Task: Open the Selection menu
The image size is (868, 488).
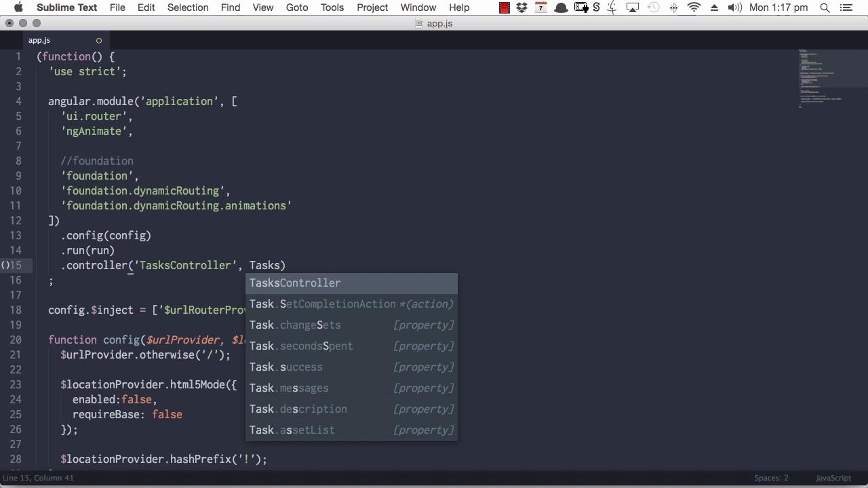Action: (188, 7)
